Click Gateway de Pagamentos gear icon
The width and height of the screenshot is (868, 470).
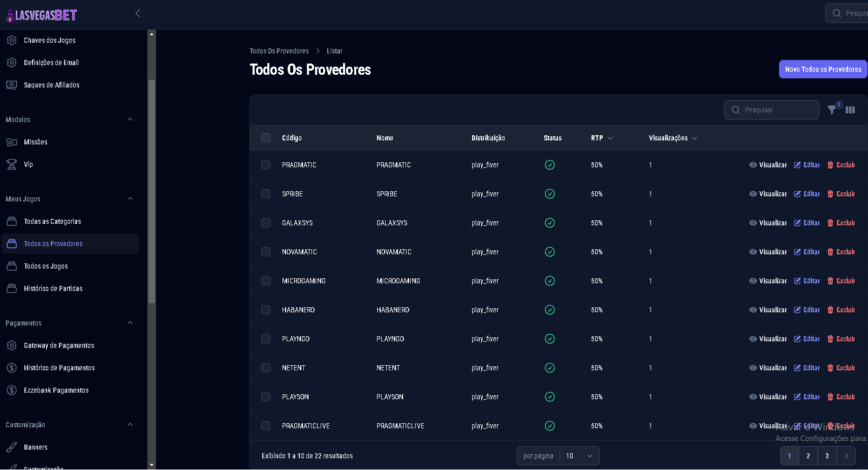tap(12, 345)
